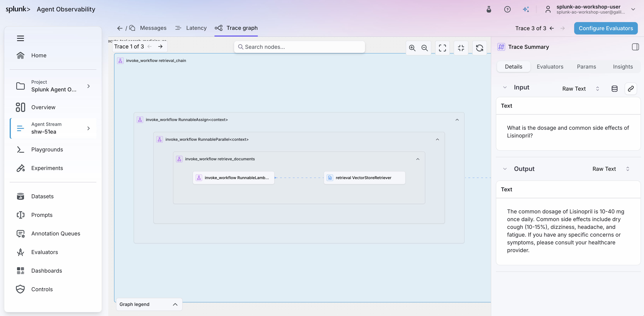Reset the graph layout with refresh icon
The width and height of the screenshot is (644, 316).
(x=479, y=48)
